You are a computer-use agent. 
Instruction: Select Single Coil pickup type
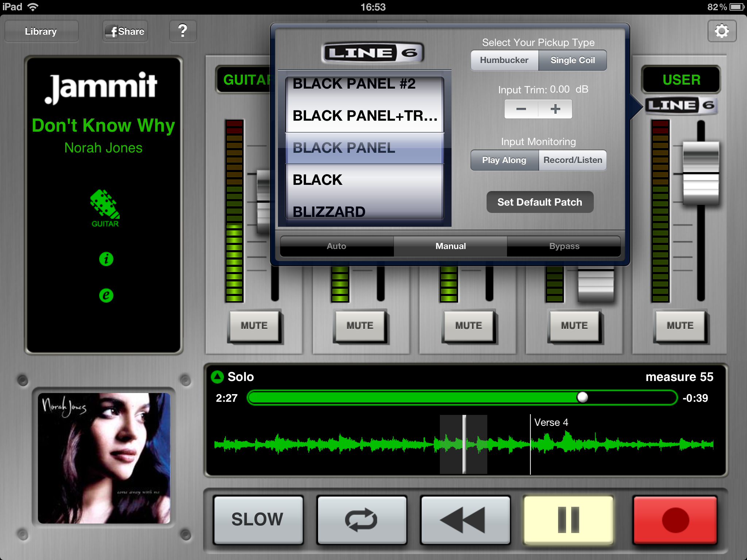point(573,60)
